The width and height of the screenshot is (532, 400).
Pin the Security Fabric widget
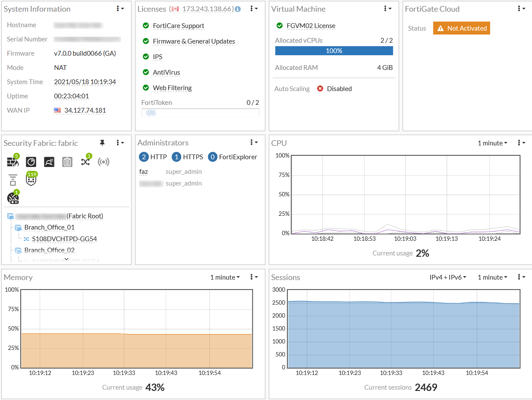click(x=102, y=143)
